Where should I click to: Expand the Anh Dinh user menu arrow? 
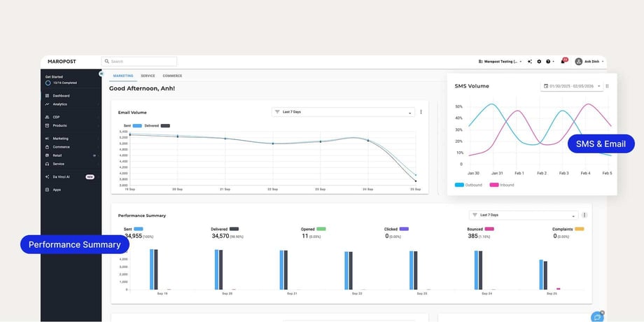[x=603, y=62]
